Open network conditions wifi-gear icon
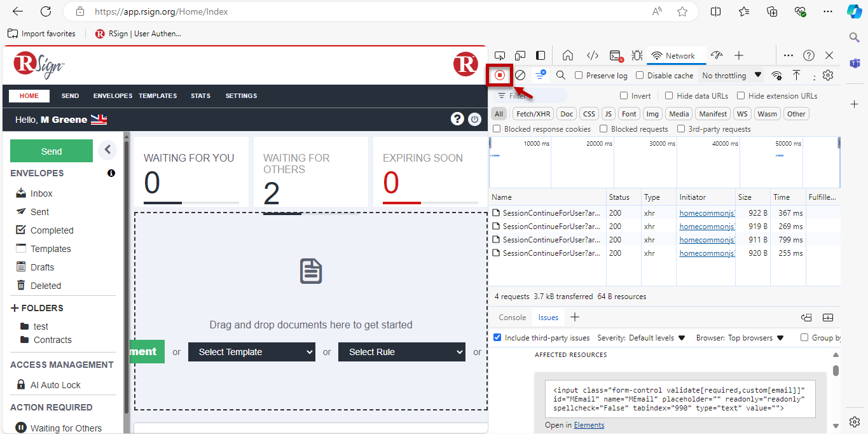This screenshot has width=868, height=434. (776, 75)
